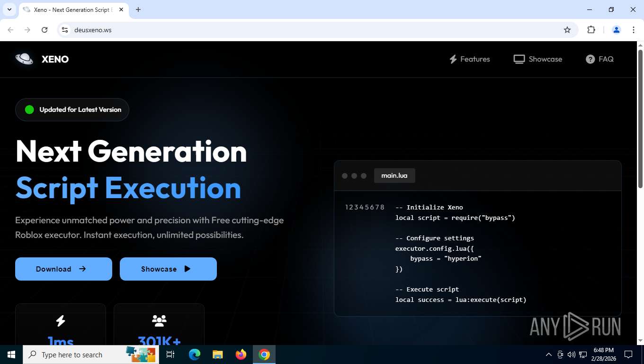Click the 'Updated for Latest Version' badge
644x364 pixels.
[x=72, y=109]
